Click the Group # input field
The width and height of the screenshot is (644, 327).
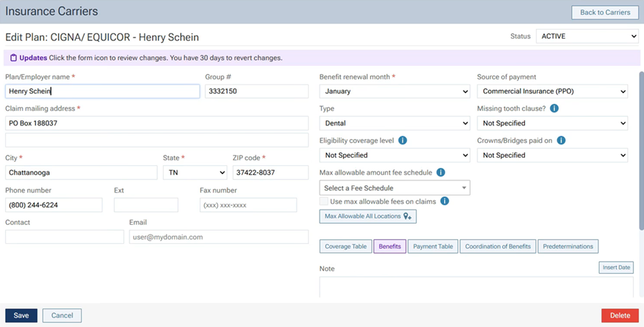[256, 91]
